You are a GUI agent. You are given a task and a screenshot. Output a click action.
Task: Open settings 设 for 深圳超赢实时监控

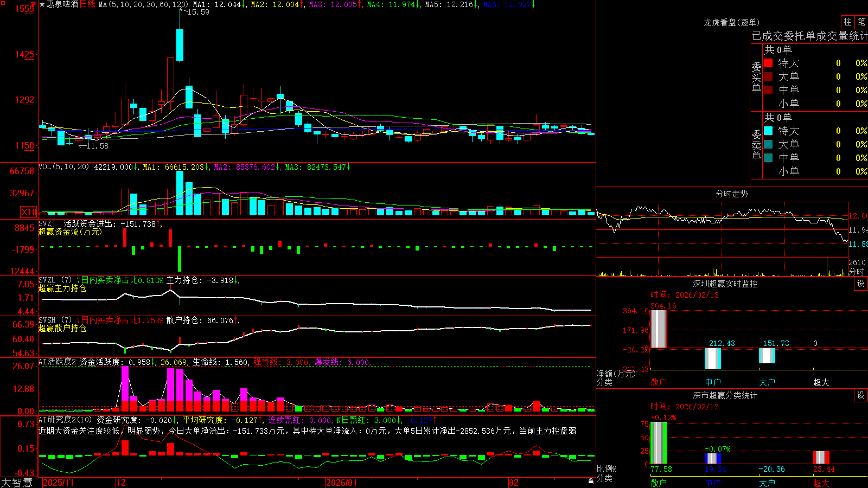click(x=861, y=284)
